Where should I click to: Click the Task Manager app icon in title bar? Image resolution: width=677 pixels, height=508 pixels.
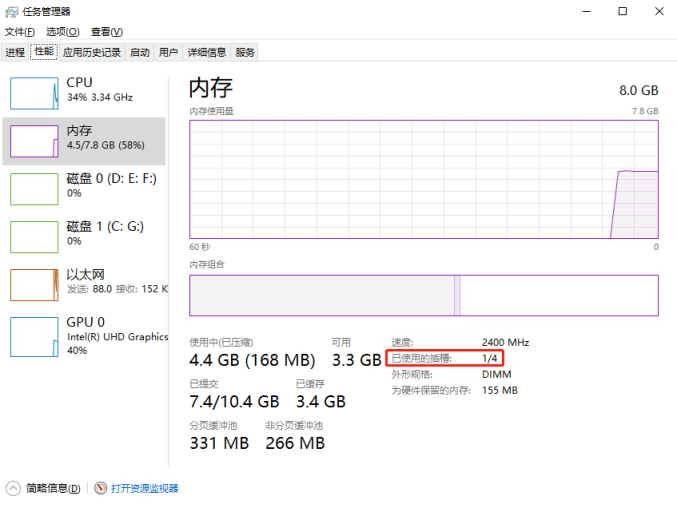click(x=12, y=11)
